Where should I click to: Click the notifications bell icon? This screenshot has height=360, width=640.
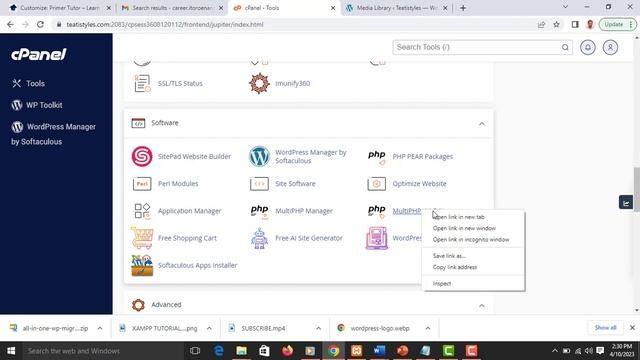[x=588, y=47]
